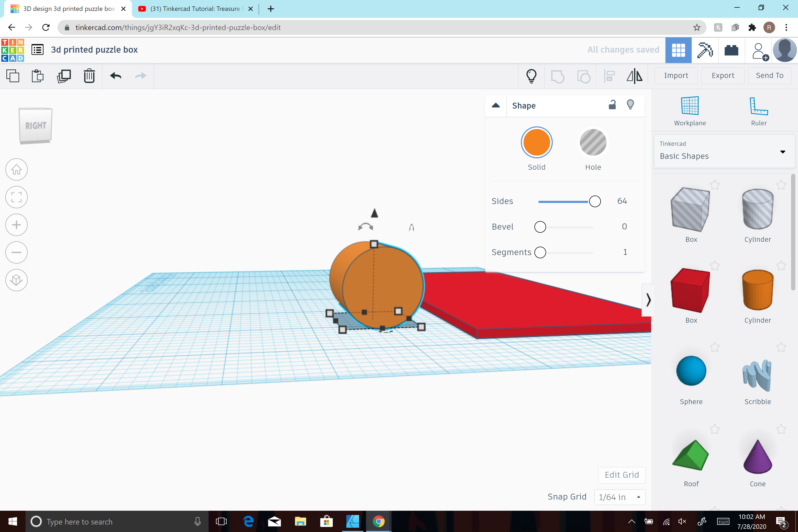Click the Tinkercad logo
Screen dimensions: 798x532
[x=13, y=50]
